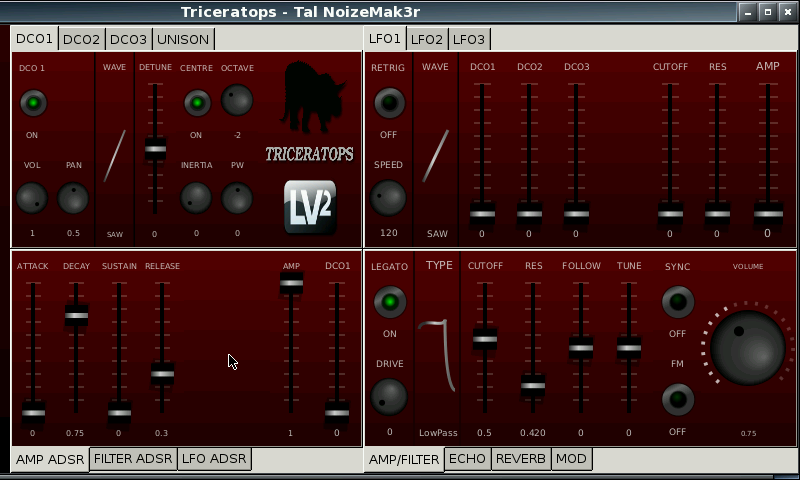Click the decay value 0.75

tap(74, 433)
